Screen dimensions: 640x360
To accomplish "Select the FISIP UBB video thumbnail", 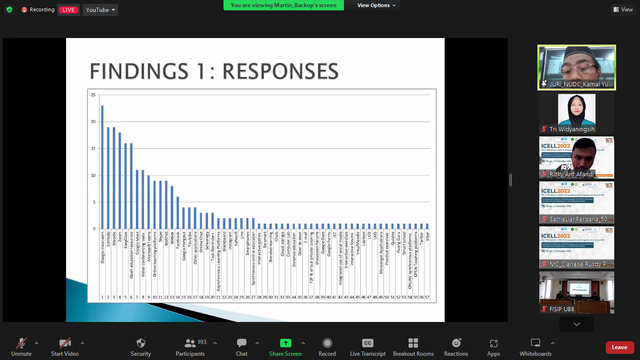I will click(577, 293).
